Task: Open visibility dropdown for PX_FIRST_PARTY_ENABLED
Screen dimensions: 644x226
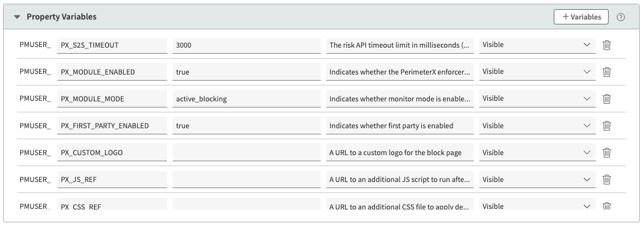Action: (x=537, y=126)
